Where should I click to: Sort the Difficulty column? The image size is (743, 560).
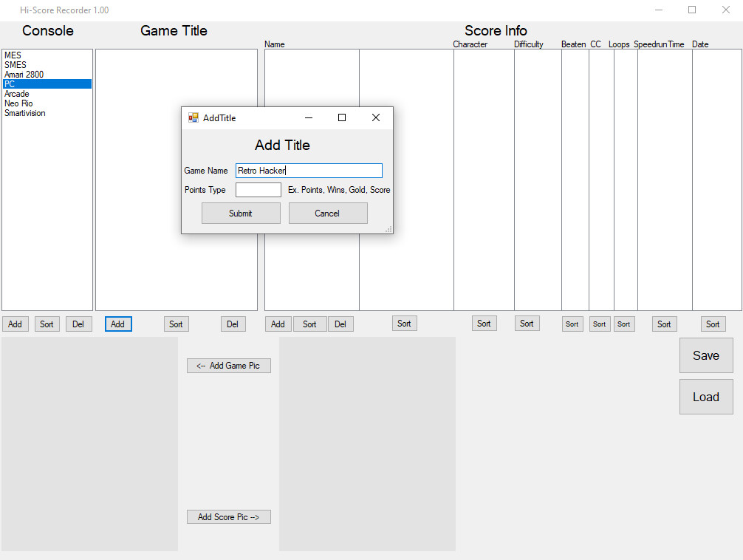[x=527, y=324]
